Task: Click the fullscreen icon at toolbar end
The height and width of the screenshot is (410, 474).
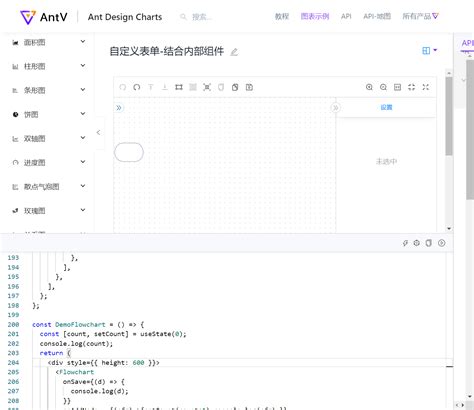Action: (x=426, y=87)
